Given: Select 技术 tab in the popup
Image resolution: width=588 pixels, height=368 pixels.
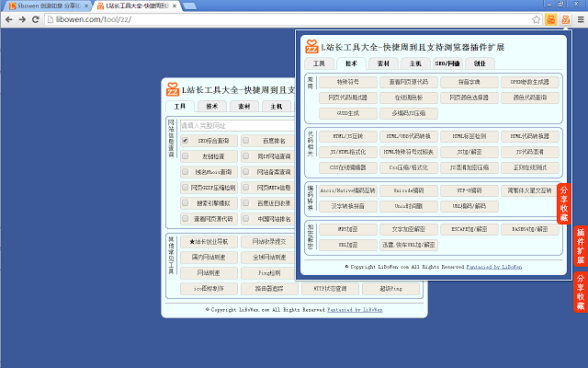Looking at the screenshot, I should (351, 63).
